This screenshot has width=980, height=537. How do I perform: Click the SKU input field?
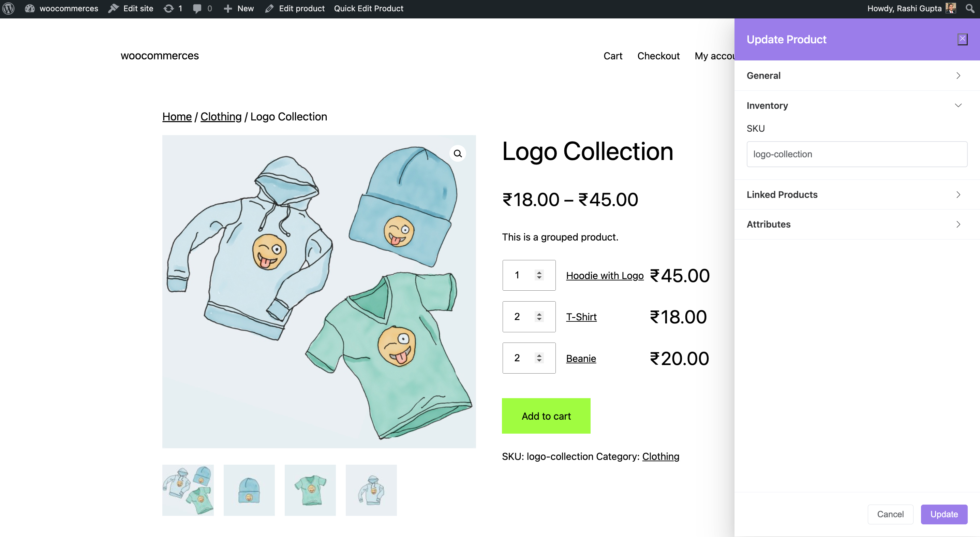(x=857, y=154)
